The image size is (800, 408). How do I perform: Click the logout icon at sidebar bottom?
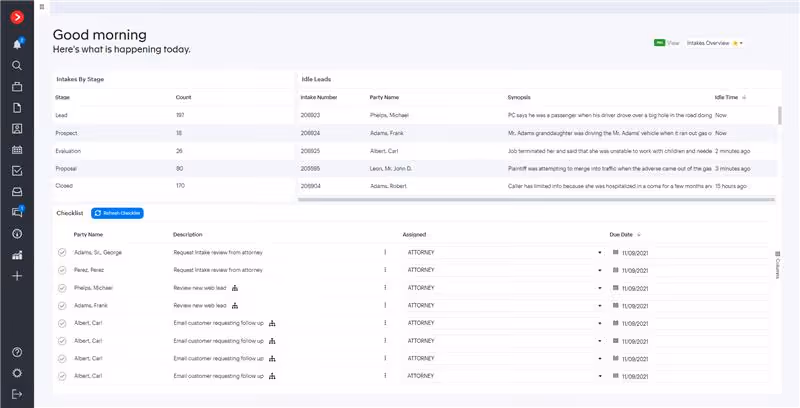pos(17,394)
